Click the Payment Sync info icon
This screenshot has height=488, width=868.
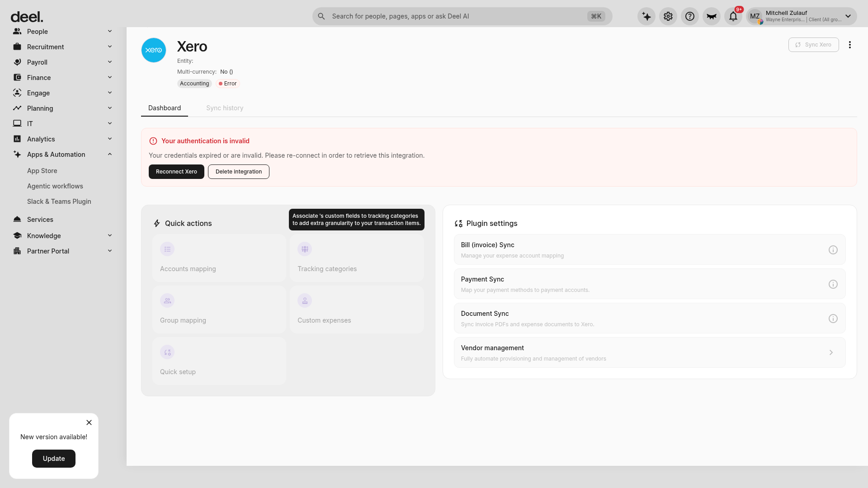click(833, 284)
